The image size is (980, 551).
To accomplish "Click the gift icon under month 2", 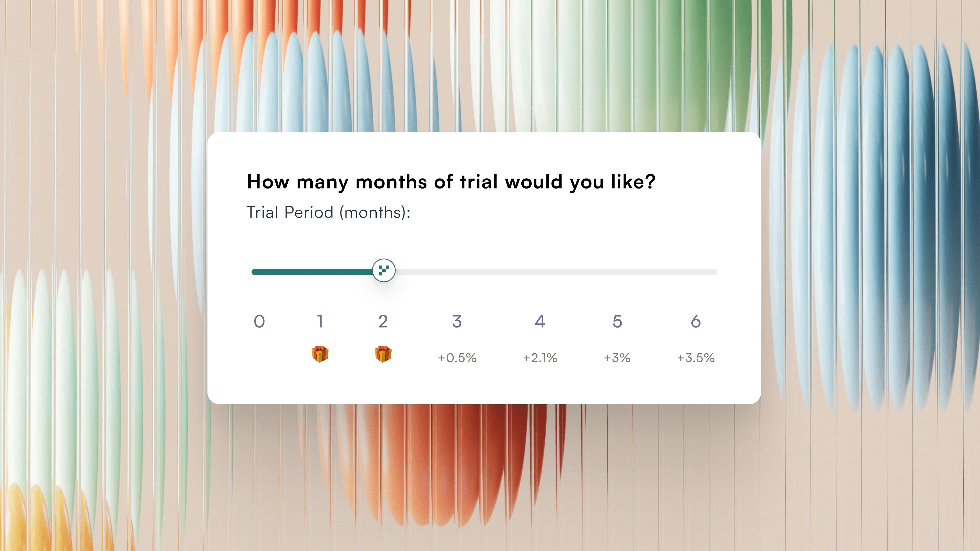I will point(383,354).
